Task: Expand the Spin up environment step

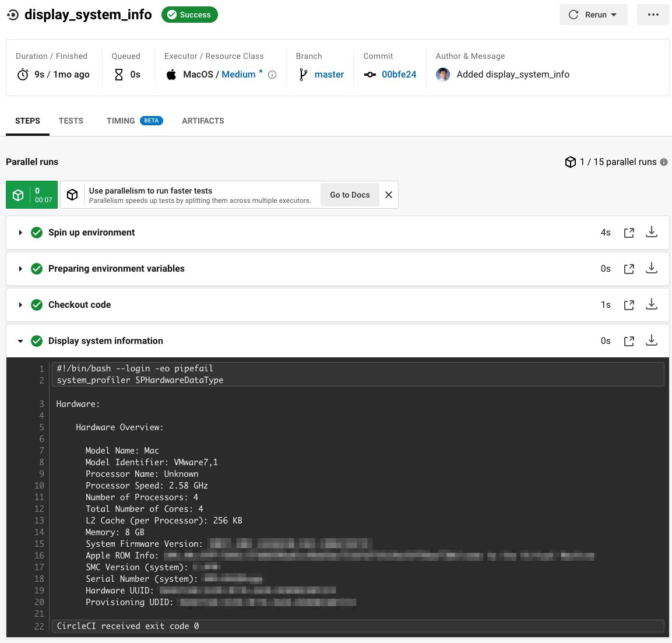Action: click(x=21, y=232)
